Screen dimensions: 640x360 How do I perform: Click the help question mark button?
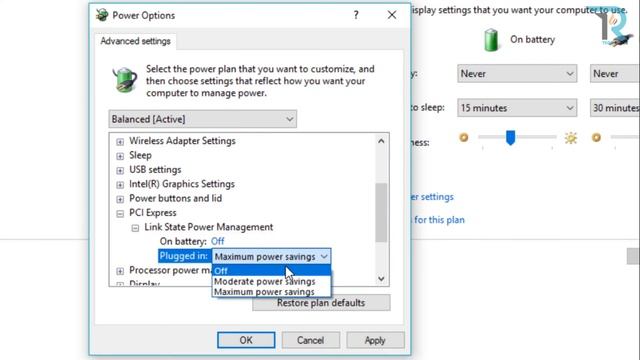(x=356, y=15)
